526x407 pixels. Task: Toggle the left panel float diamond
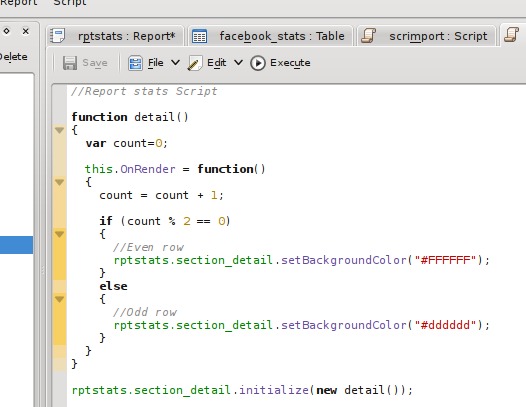[6, 31]
